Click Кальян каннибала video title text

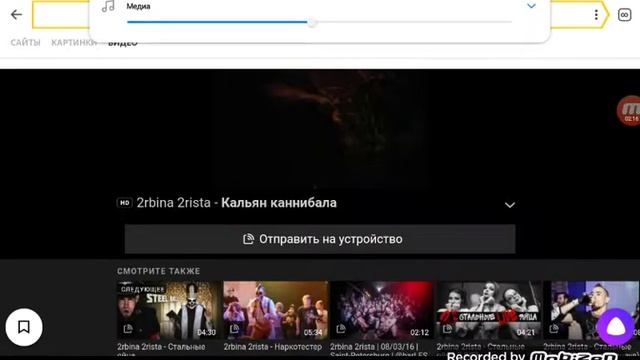click(x=279, y=203)
